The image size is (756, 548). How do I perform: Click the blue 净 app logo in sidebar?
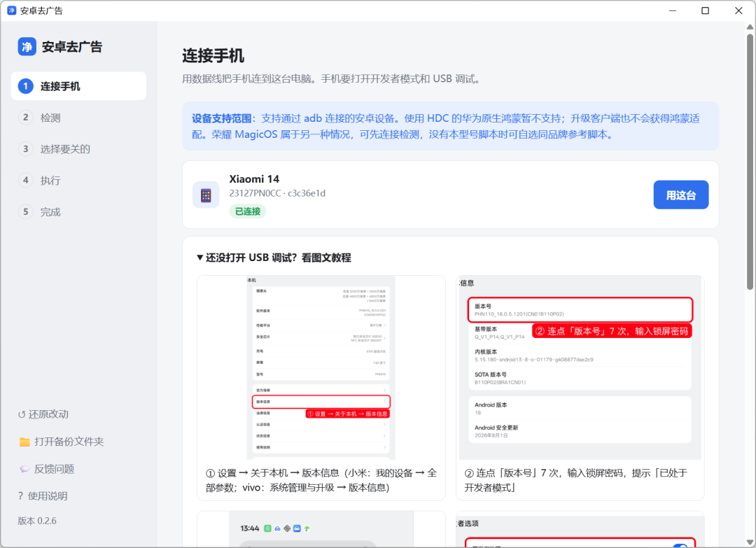(x=27, y=47)
